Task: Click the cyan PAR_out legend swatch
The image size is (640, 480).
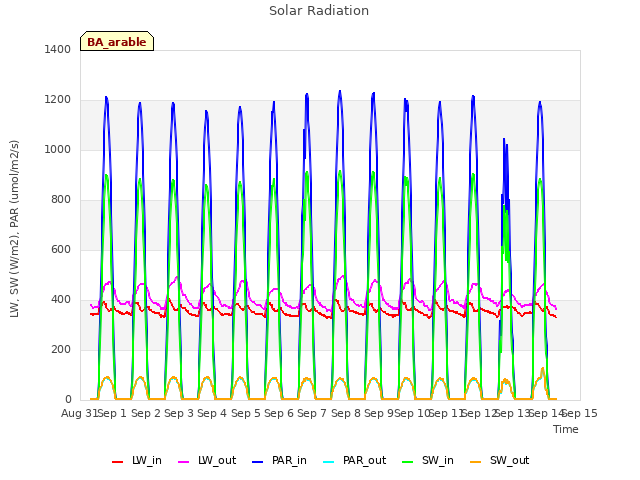Action: coord(329,462)
